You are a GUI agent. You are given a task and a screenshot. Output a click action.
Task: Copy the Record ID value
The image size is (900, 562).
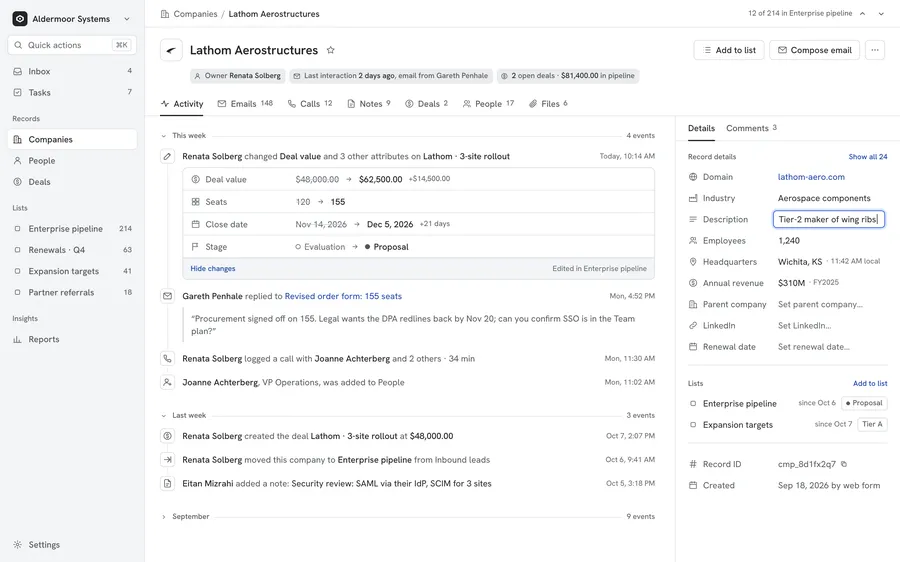[844, 464]
